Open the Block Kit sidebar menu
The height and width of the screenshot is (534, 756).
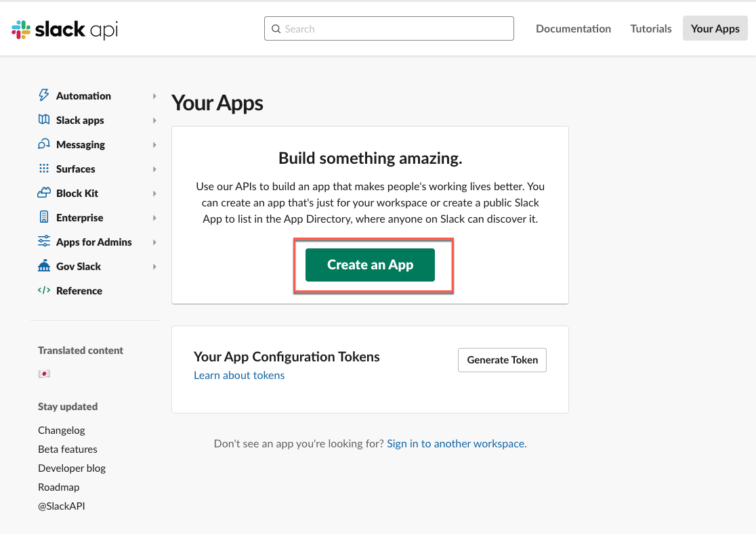[77, 194]
